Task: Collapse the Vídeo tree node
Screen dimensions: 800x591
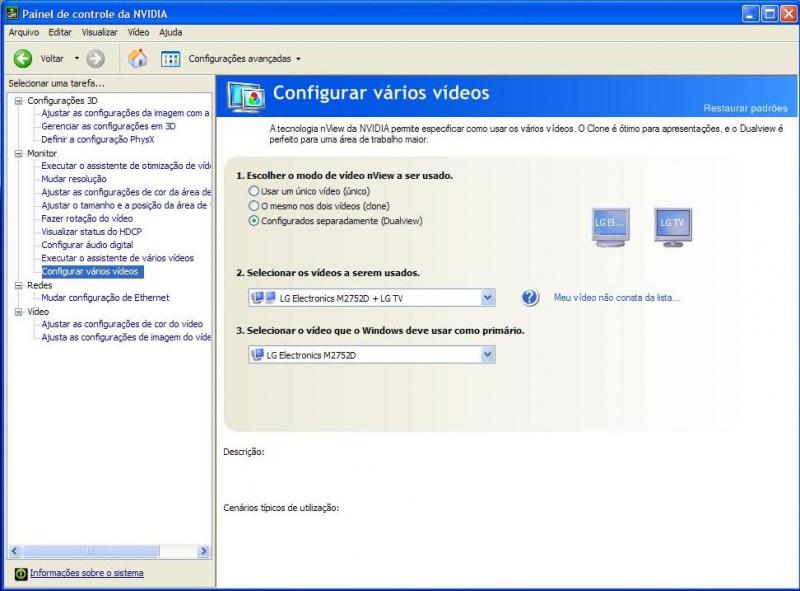Action: click(x=19, y=311)
